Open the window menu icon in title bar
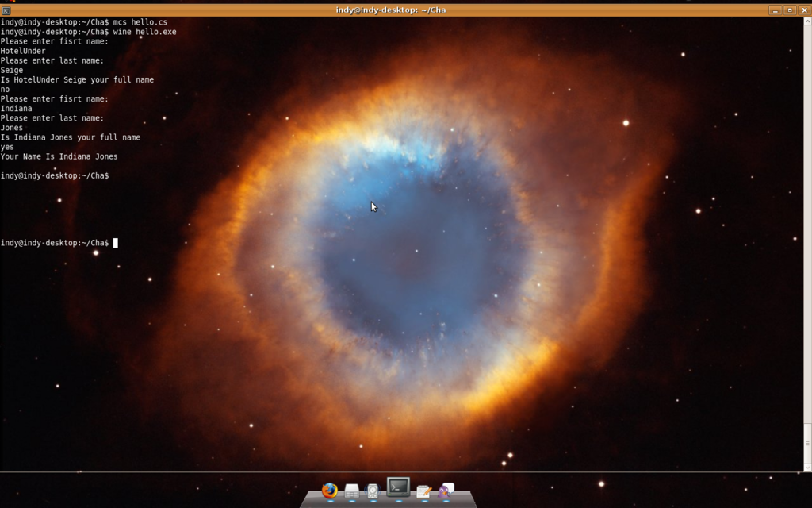812x508 pixels. pyautogui.click(x=6, y=10)
